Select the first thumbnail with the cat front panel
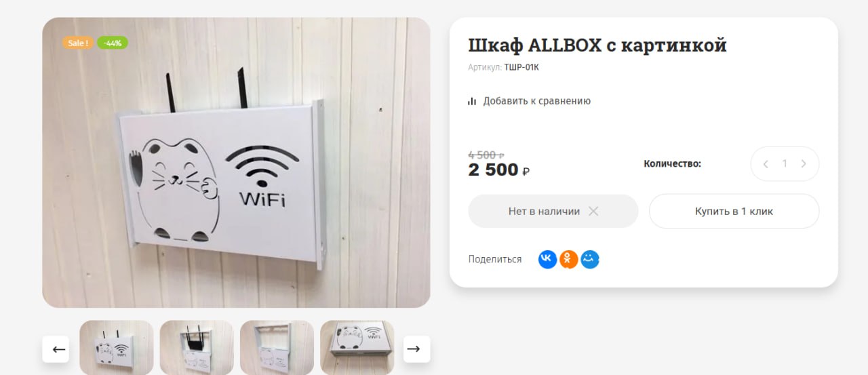This screenshot has height=375, width=868. point(117,347)
